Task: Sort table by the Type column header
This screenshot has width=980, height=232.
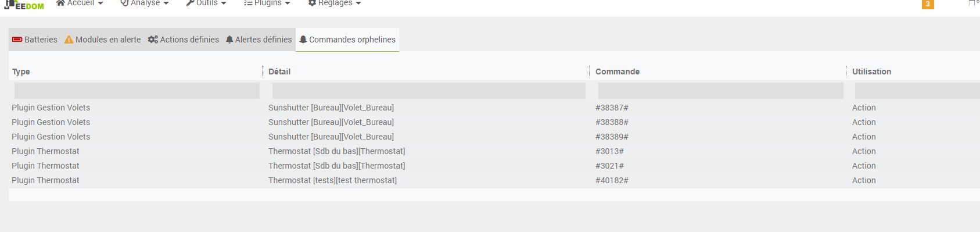Action: coord(21,72)
